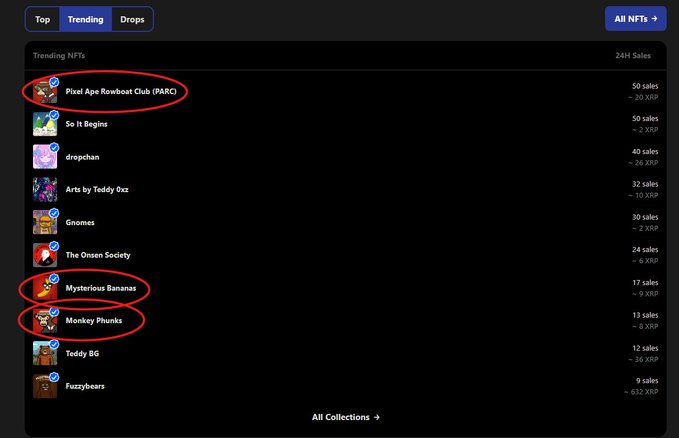Click verified checkmark on Teddy BG

pyautogui.click(x=54, y=344)
